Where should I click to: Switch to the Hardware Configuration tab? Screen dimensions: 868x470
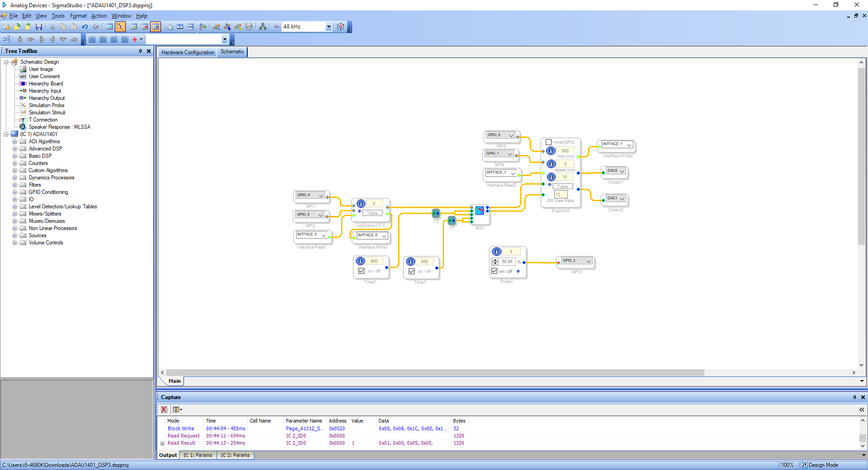[188, 52]
